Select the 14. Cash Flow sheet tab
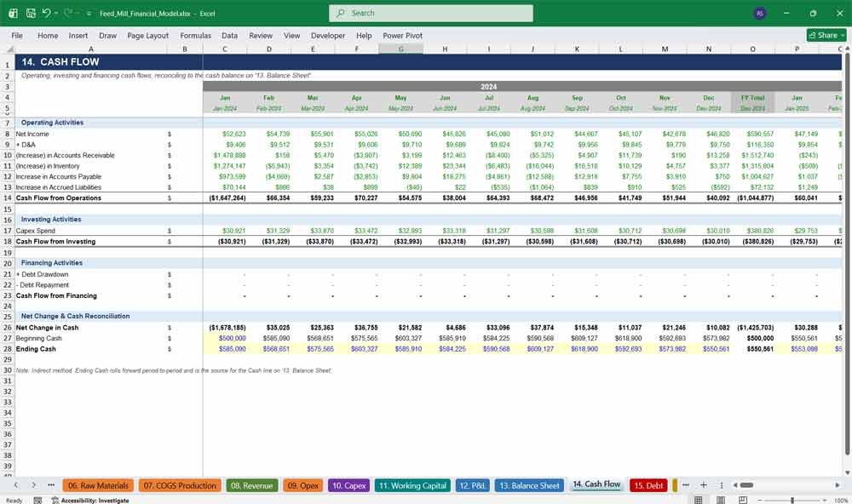The width and height of the screenshot is (852, 504). [596, 484]
